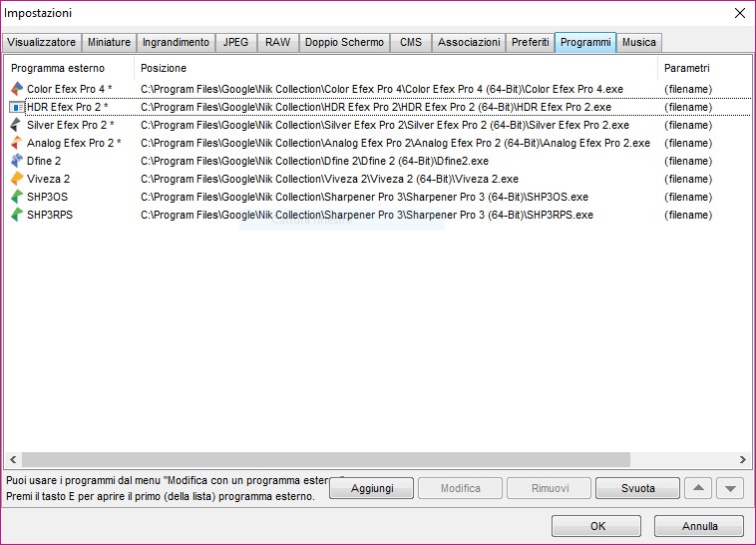756x545 pixels.
Task: Click the Viveza 2 program icon
Action: 17,178
